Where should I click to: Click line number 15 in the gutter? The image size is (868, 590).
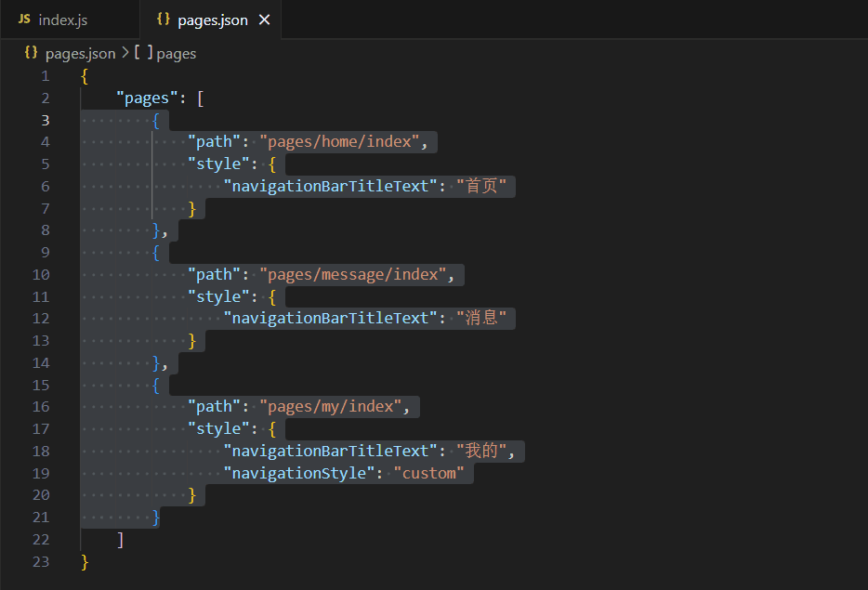click(41, 385)
